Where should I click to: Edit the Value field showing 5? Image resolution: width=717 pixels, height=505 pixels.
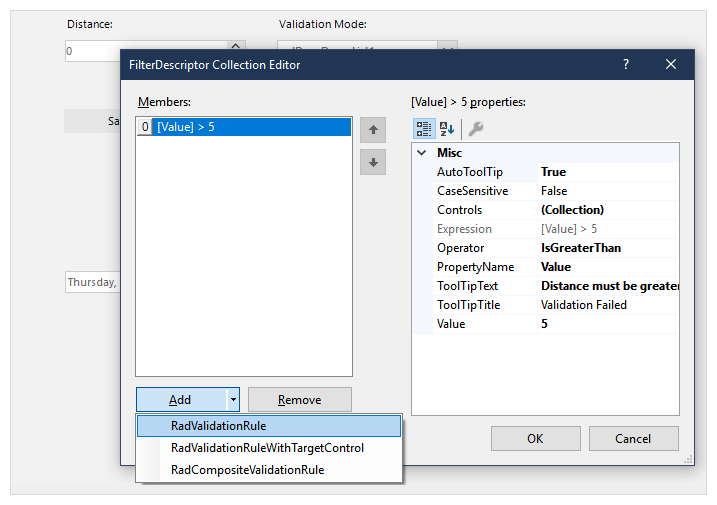coord(608,324)
